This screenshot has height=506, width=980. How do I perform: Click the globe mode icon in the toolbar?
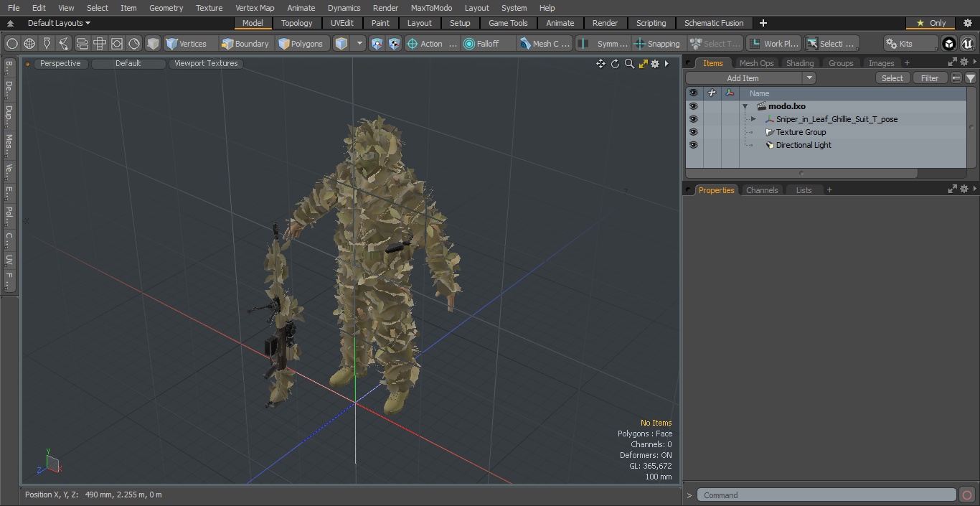pyautogui.click(x=29, y=44)
